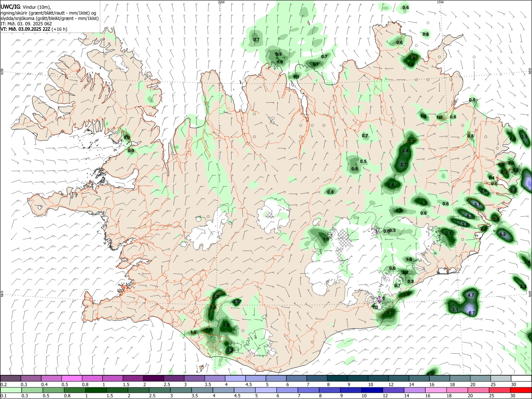
Task: Pick the dark mauve 0.2 snow-scale swatch
Action: click(10, 378)
